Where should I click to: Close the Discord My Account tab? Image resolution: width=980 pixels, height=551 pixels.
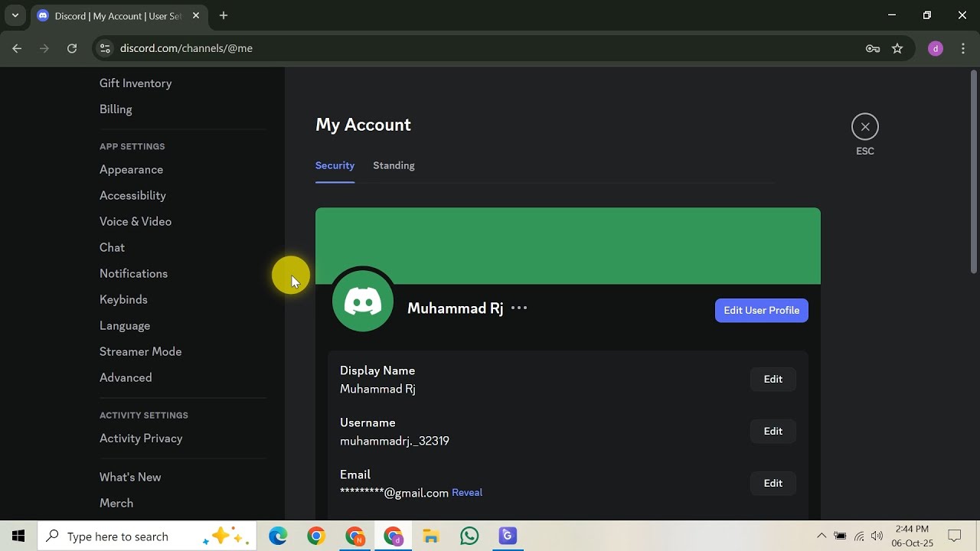tap(196, 15)
